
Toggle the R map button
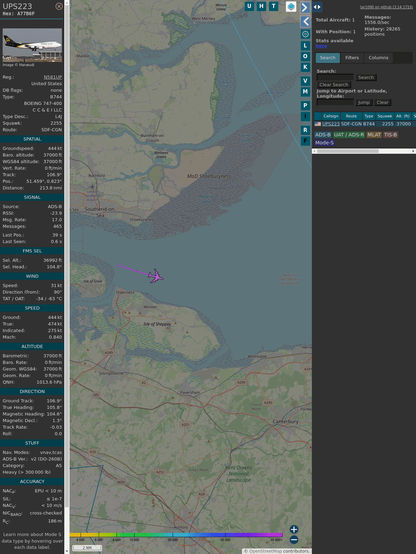305,130
